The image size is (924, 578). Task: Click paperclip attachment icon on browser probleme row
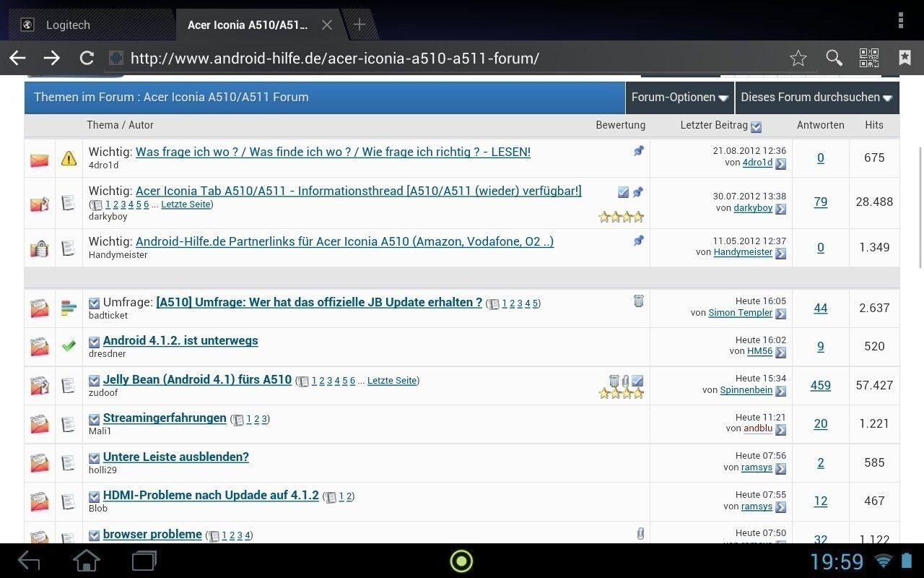coord(640,534)
